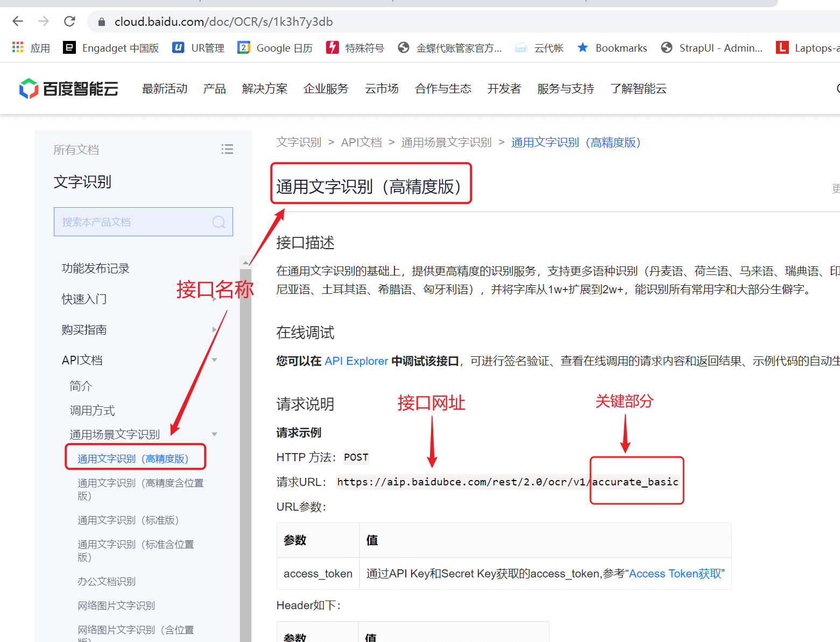Open 特殊符号 bookmark
Viewport: 840px width, 642px height.
[x=355, y=48]
